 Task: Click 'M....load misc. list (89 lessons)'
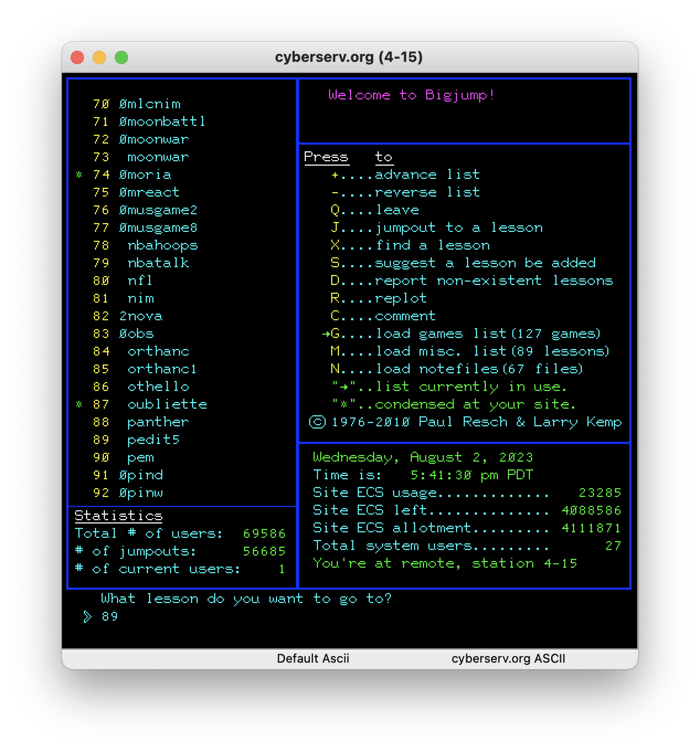click(470, 351)
